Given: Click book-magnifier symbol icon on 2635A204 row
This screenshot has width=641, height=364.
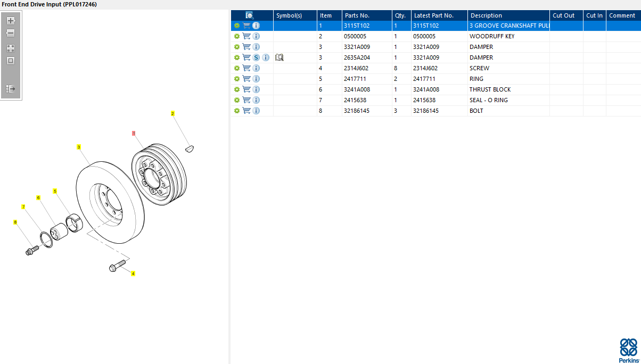Looking at the screenshot, I should [280, 57].
